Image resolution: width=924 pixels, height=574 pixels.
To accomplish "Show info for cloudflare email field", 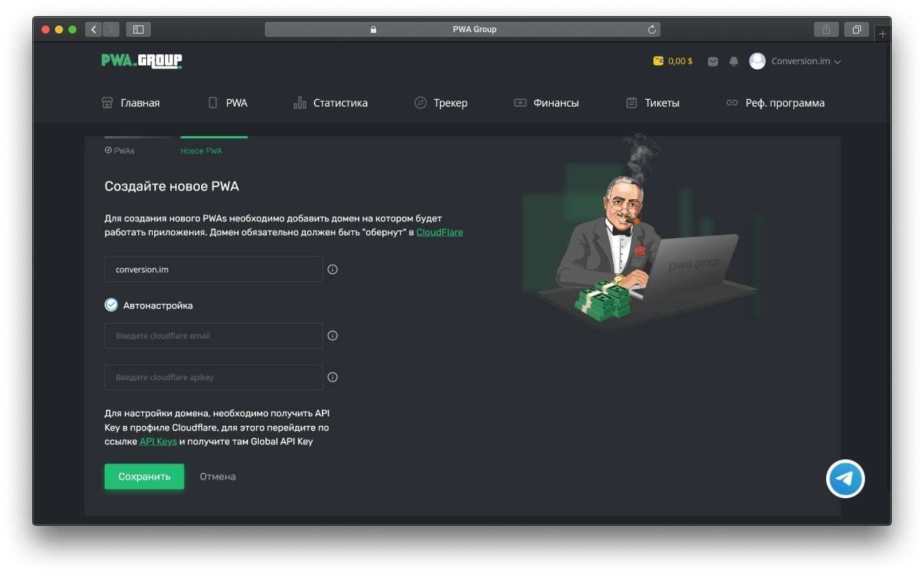I will [x=333, y=336].
